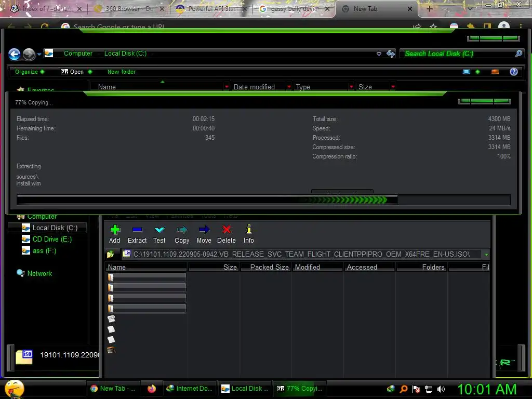532x399 pixels.
Task: Toggle the preview pane icon
Action: coord(495,72)
